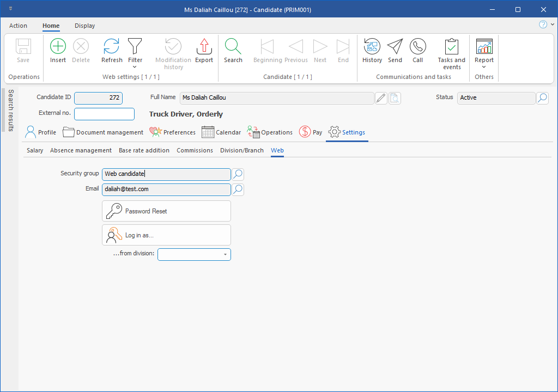Image resolution: width=558 pixels, height=392 pixels.
Task: Click the pencil edit icon beside Full Name
Action: tap(381, 98)
